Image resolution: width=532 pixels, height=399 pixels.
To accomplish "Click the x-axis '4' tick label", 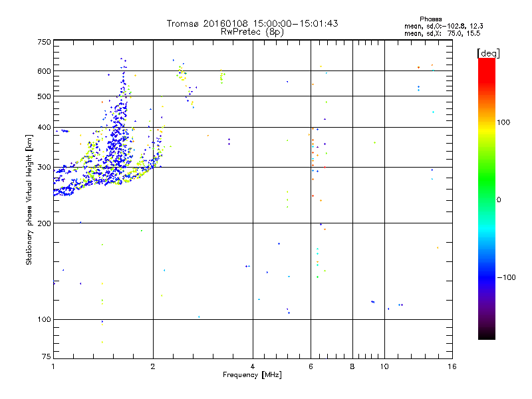I will click(253, 366).
